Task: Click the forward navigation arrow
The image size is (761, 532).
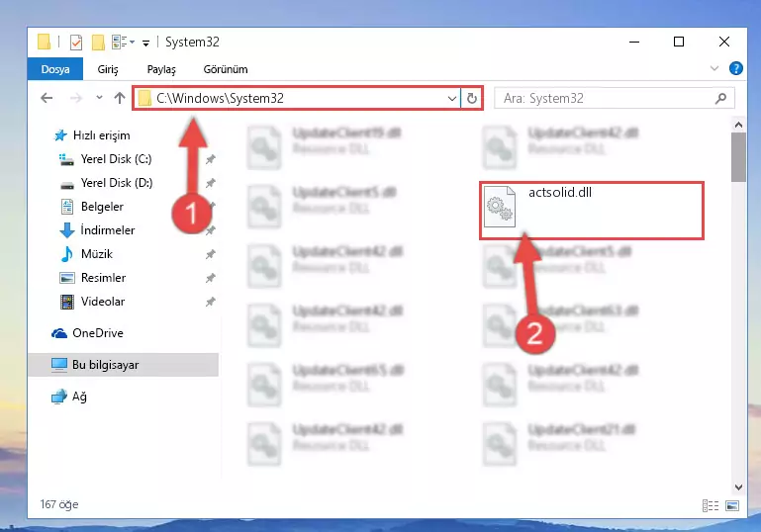Action: point(76,98)
